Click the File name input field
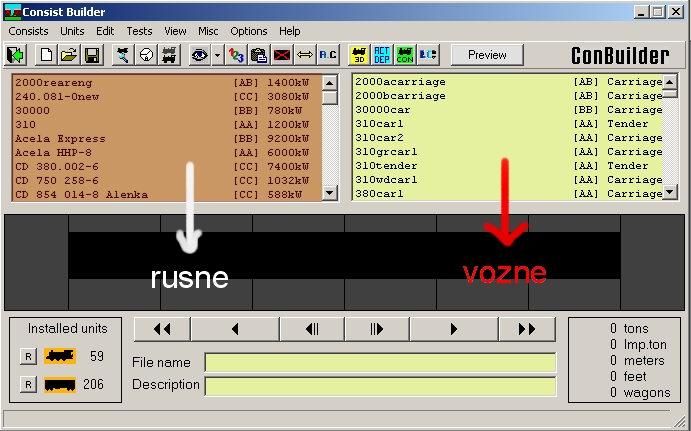 (380, 362)
